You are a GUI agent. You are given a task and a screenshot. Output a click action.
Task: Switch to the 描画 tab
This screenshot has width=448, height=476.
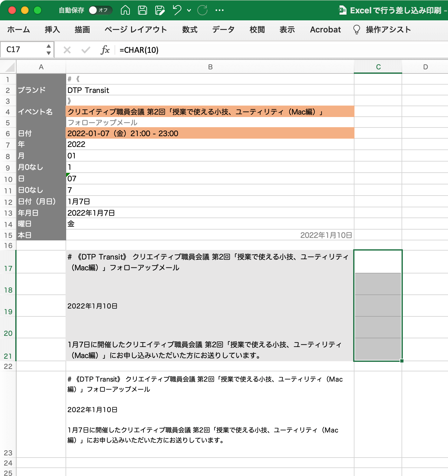click(82, 30)
